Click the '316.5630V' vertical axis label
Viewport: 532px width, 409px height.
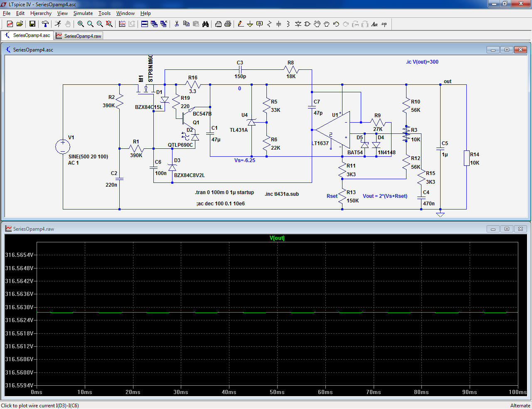[19, 307]
